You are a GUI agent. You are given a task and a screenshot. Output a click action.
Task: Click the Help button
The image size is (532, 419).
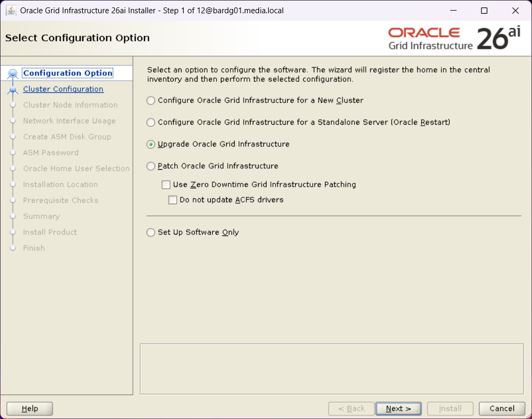30,408
